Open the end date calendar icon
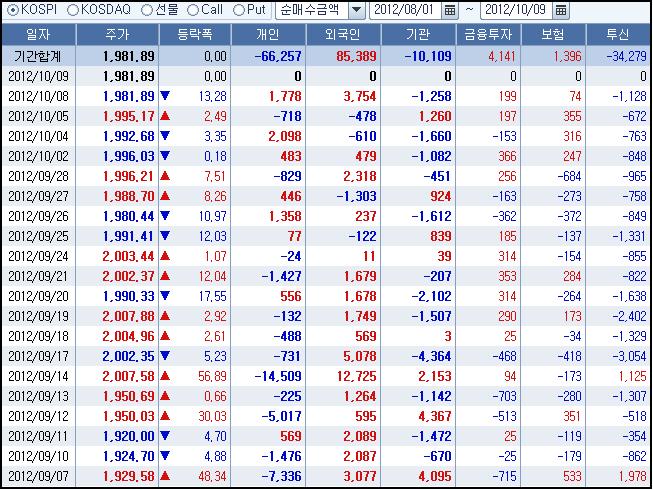The image size is (653, 490). (561, 10)
